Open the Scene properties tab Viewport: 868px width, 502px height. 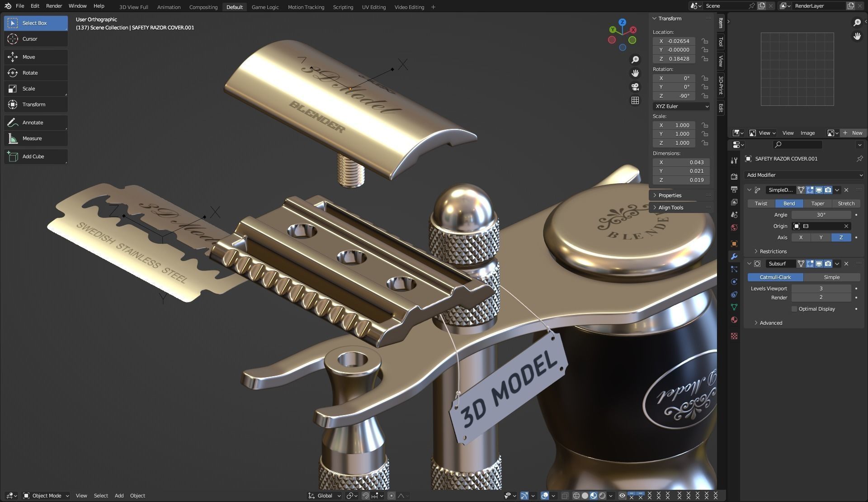click(734, 215)
